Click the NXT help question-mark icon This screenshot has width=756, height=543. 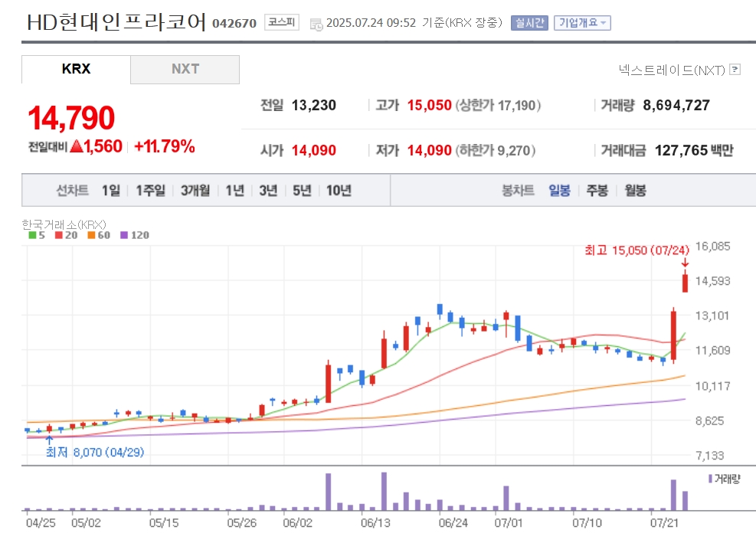click(x=735, y=70)
